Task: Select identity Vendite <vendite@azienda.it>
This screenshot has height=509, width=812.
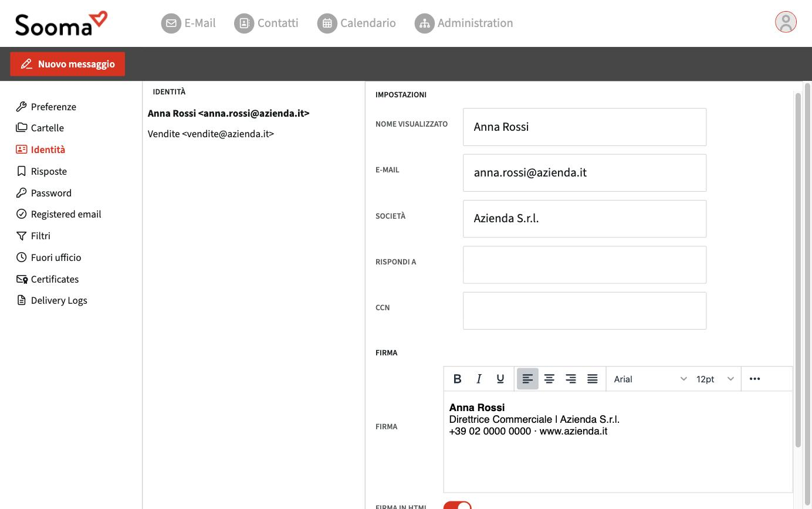Action: (211, 134)
